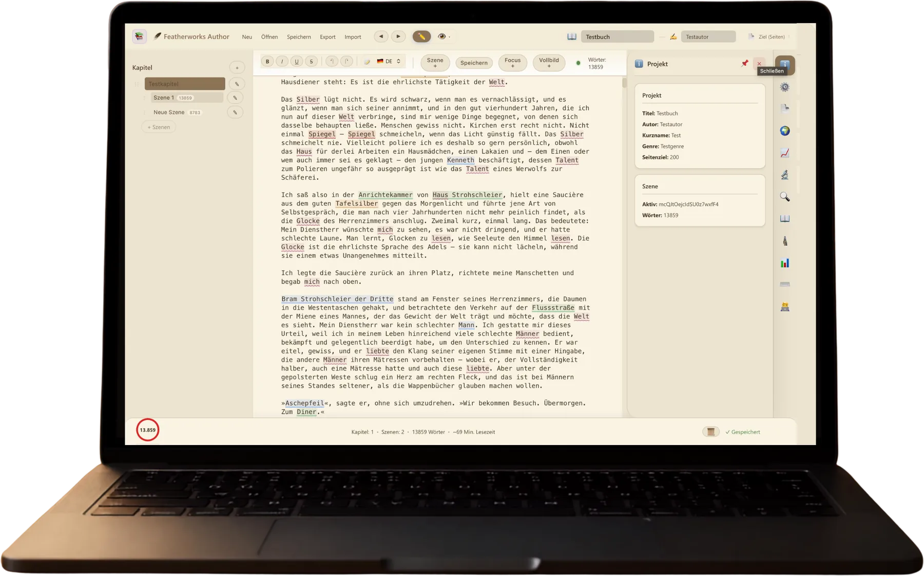This screenshot has height=576, width=924.
Task: Open the Öffnen menu
Action: click(269, 37)
